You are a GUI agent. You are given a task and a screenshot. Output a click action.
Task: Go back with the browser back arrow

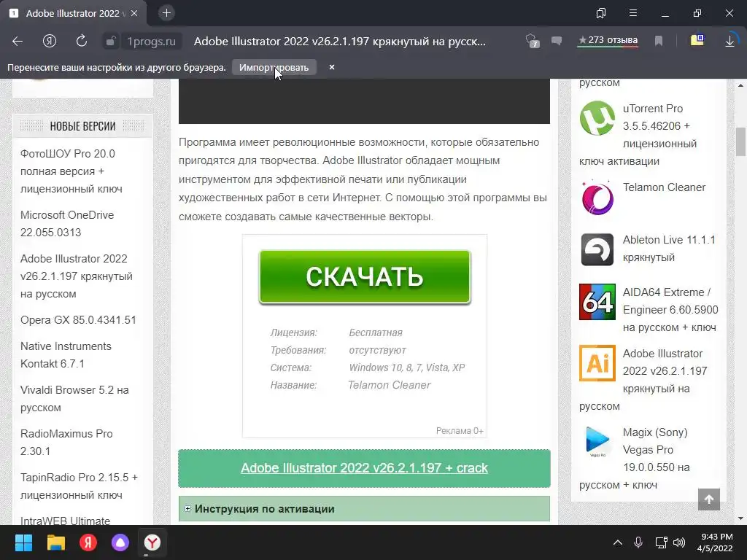click(x=18, y=42)
